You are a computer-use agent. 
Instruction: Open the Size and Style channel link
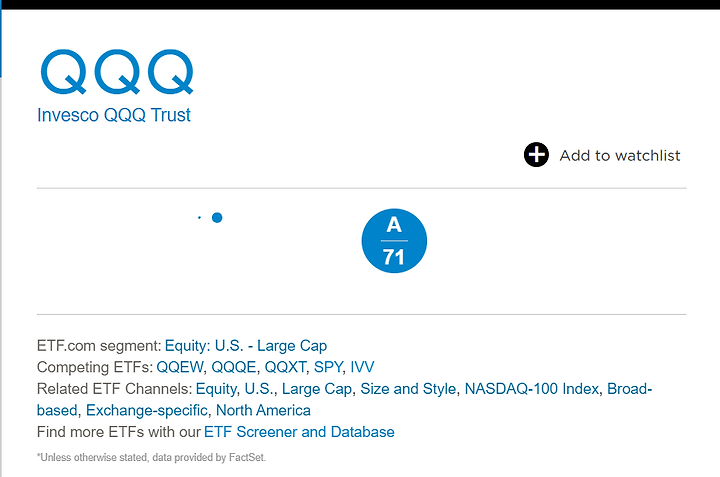[x=408, y=389]
